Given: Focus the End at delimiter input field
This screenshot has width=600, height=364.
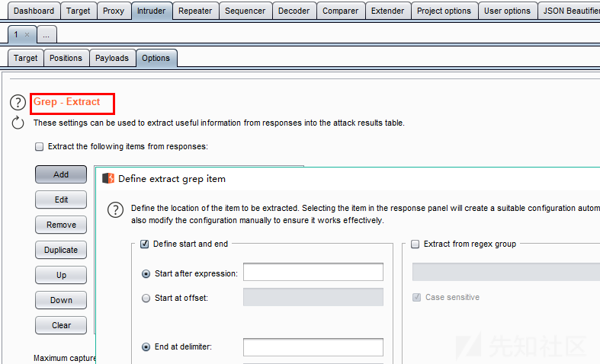Looking at the screenshot, I should pyautogui.click(x=313, y=347).
